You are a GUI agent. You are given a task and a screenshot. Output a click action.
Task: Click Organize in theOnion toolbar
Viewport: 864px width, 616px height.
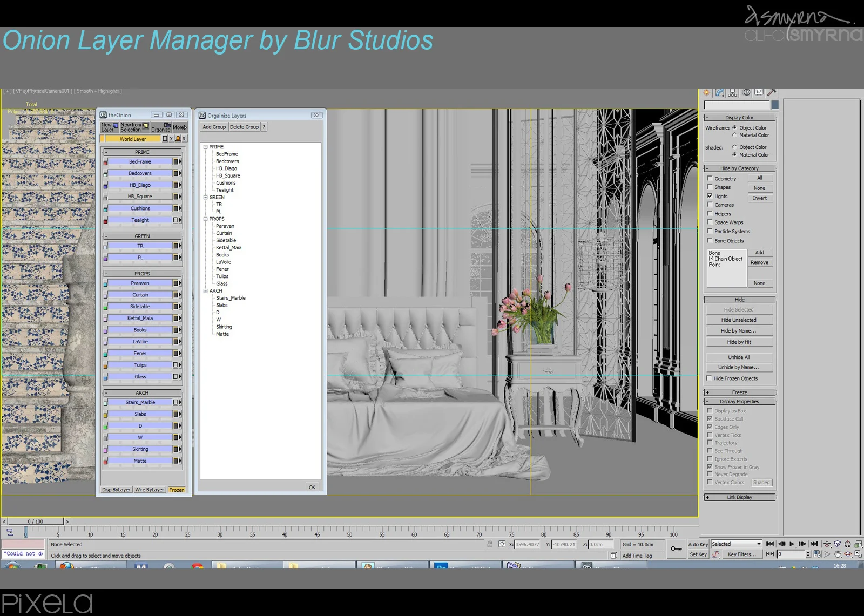pyautogui.click(x=161, y=127)
